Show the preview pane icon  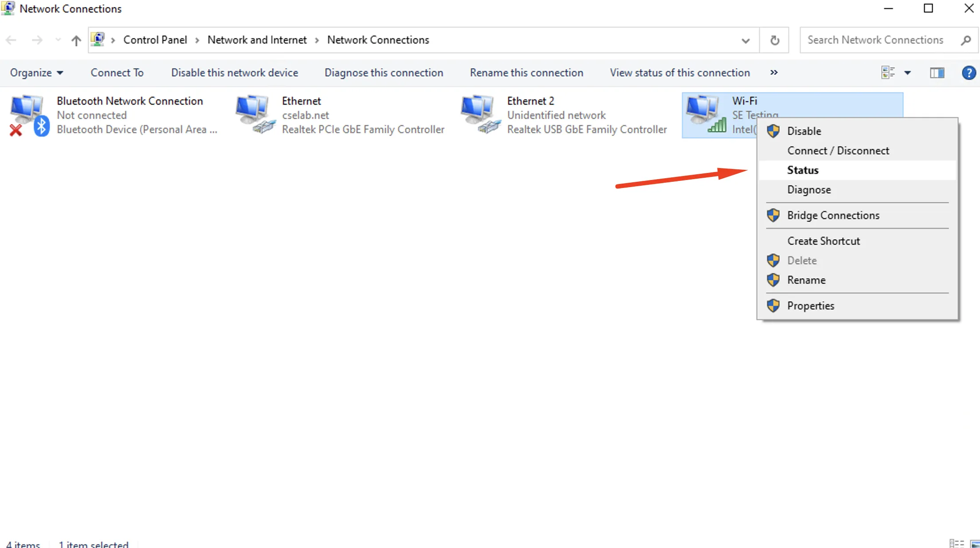tap(937, 73)
